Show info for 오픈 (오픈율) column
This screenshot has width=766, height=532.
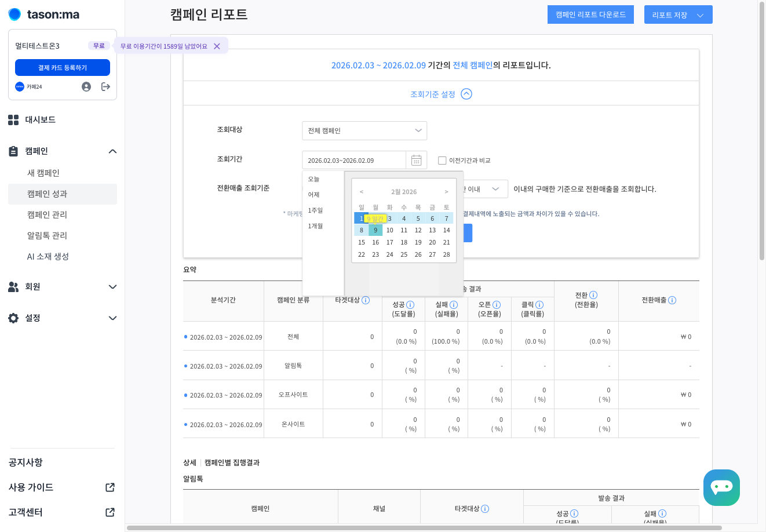pos(497,305)
